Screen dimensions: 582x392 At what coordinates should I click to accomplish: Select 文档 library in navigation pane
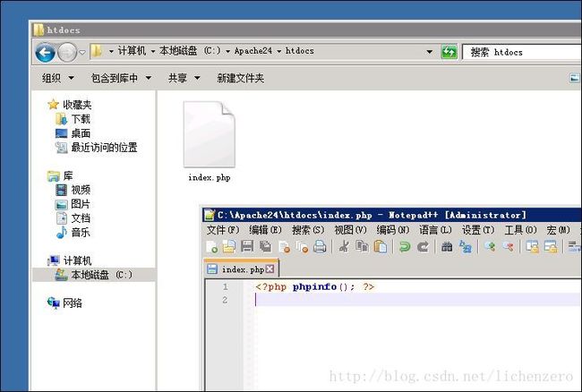pyautogui.click(x=81, y=218)
